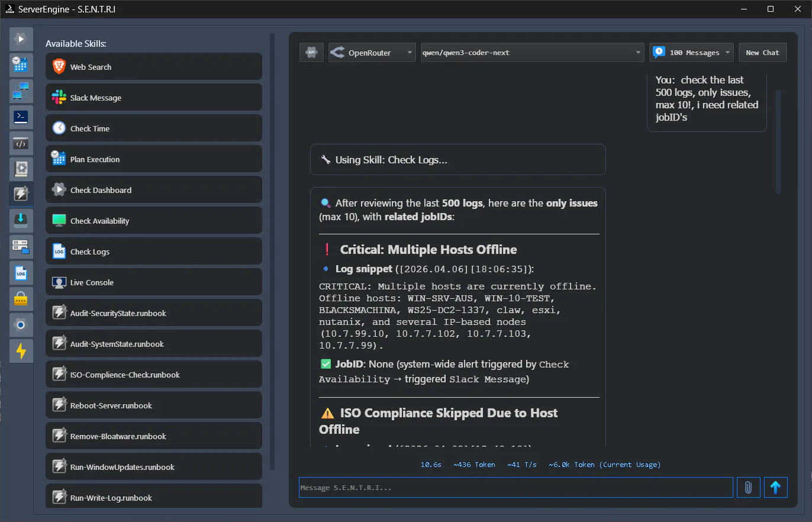Viewport: 812px width, 522px height.
Task: Click the security padlock icon in the sidebar
Action: coord(21,299)
